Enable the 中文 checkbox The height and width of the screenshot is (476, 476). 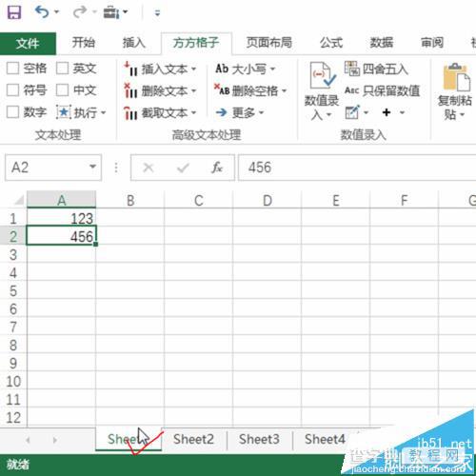(62, 90)
